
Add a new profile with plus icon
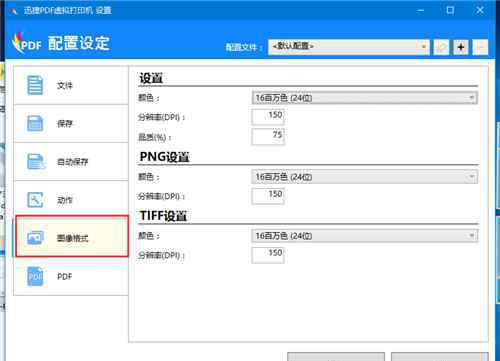(x=461, y=47)
